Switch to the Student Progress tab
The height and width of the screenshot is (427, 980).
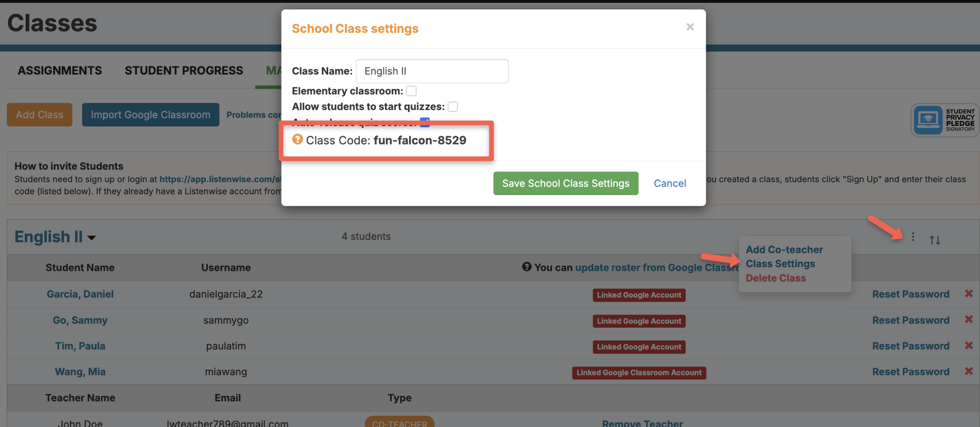coord(184,70)
